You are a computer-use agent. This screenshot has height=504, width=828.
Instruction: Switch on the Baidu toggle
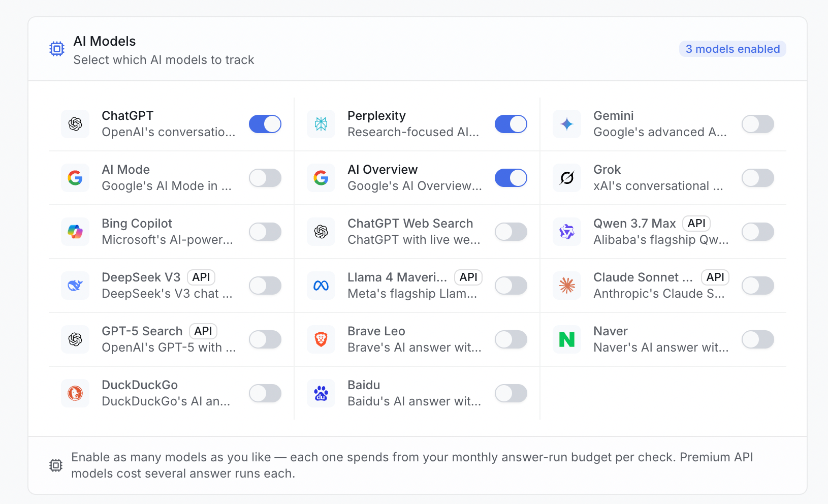[x=511, y=393]
